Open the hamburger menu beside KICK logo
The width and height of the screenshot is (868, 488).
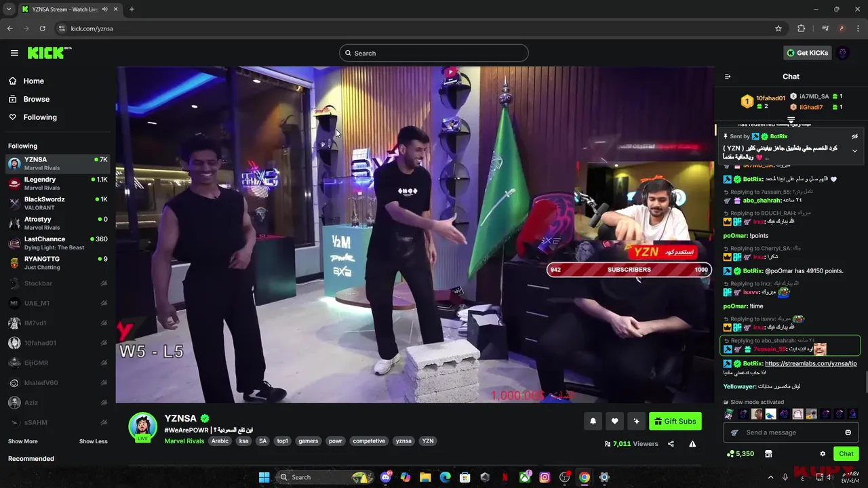pyautogui.click(x=14, y=53)
